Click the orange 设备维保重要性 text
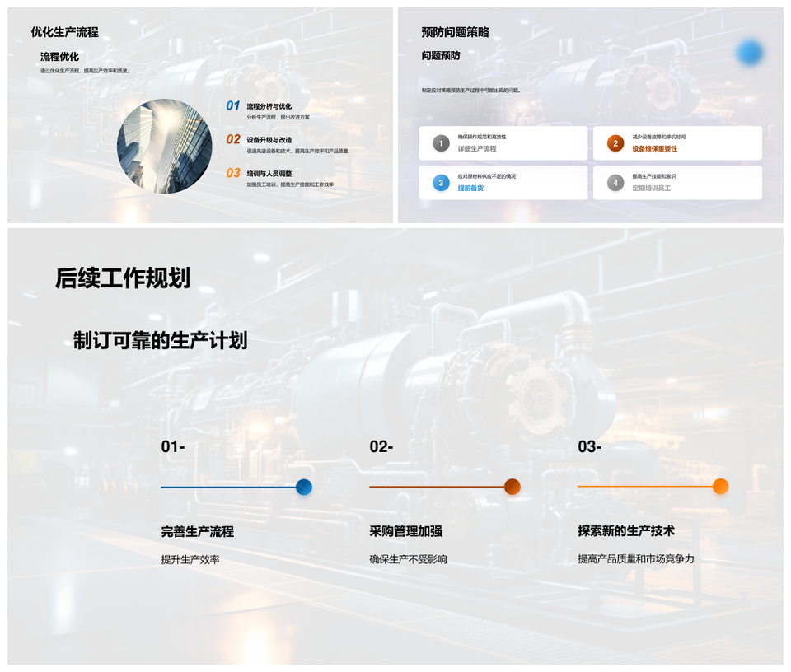Image resolution: width=791 pixels, height=672 pixels. (654, 149)
